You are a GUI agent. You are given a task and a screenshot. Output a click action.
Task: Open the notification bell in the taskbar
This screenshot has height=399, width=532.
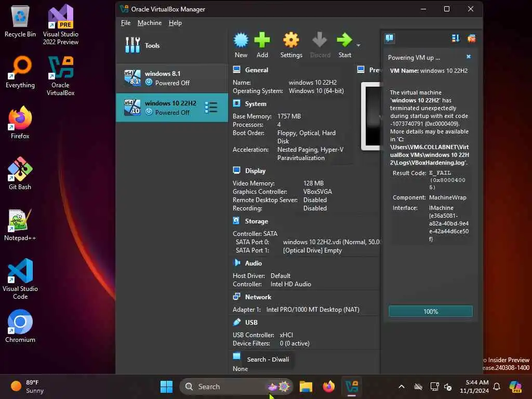(x=496, y=387)
